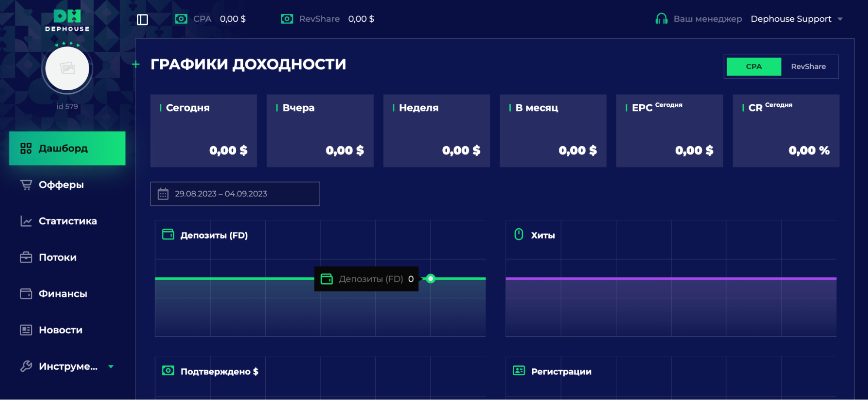
Task: Click the Сегодня earnings card
Action: [x=204, y=131]
